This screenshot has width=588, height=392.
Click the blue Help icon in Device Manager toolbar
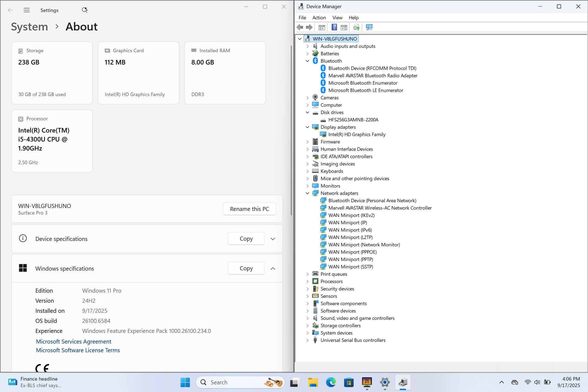point(334,27)
